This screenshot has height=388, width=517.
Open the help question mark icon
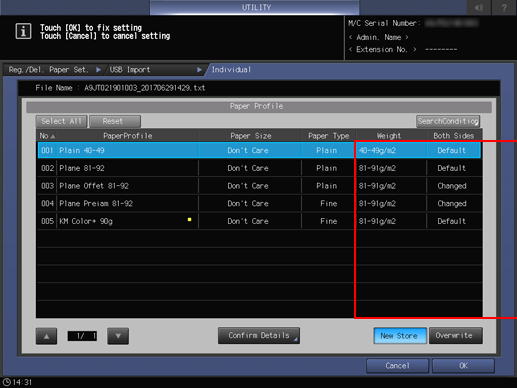[x=504, y=7]
